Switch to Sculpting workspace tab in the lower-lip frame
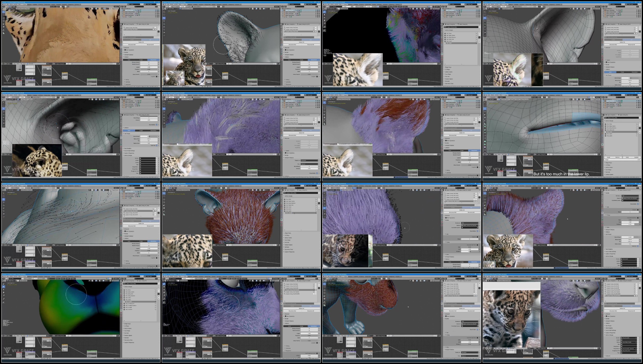This screenshot has width=643, height=364. (x=516, y=95)
